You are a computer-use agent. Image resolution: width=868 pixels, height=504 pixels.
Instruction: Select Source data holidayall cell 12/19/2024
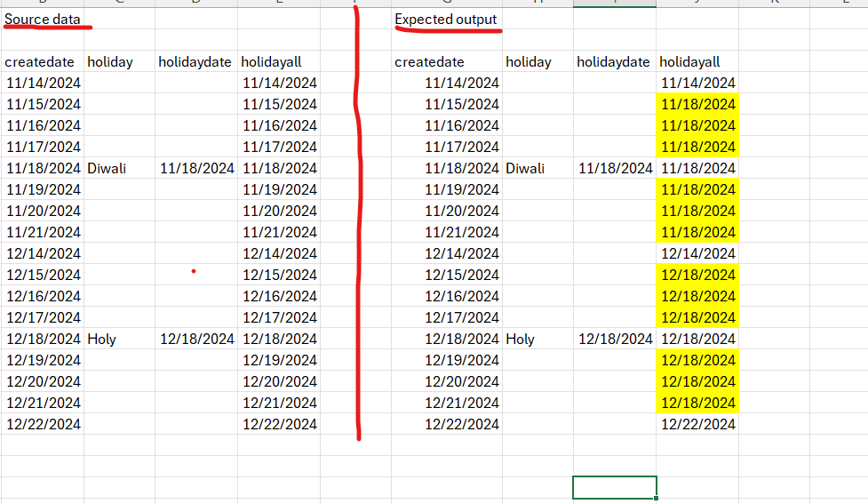tap(279, 360)
